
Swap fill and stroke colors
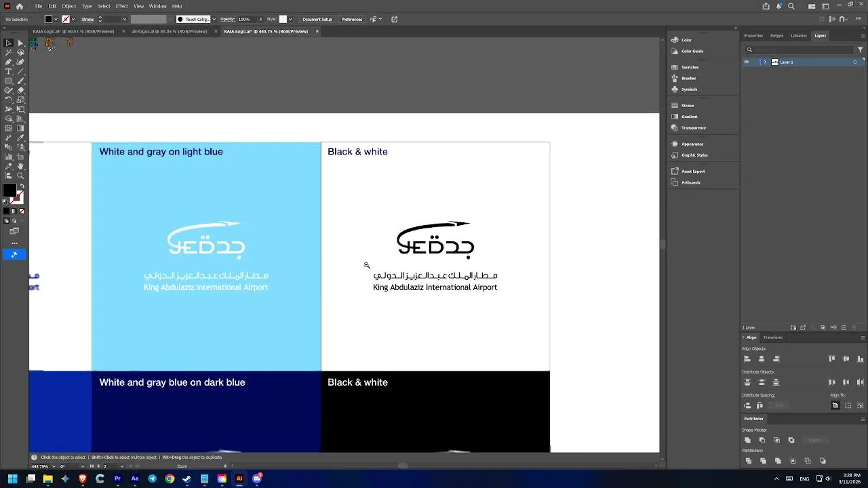pos(22,186)
